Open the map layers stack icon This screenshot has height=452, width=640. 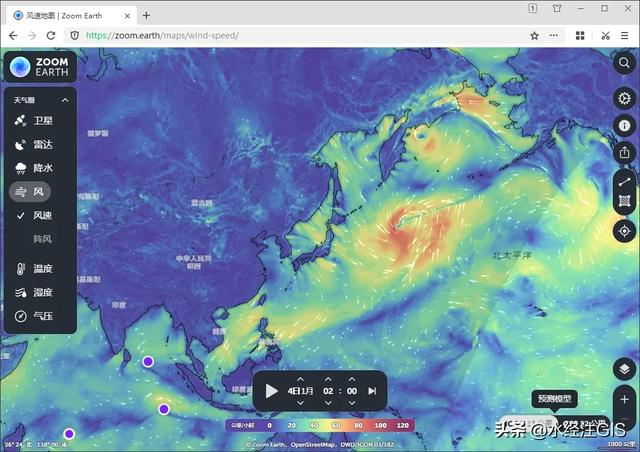[x=624, y=369]
